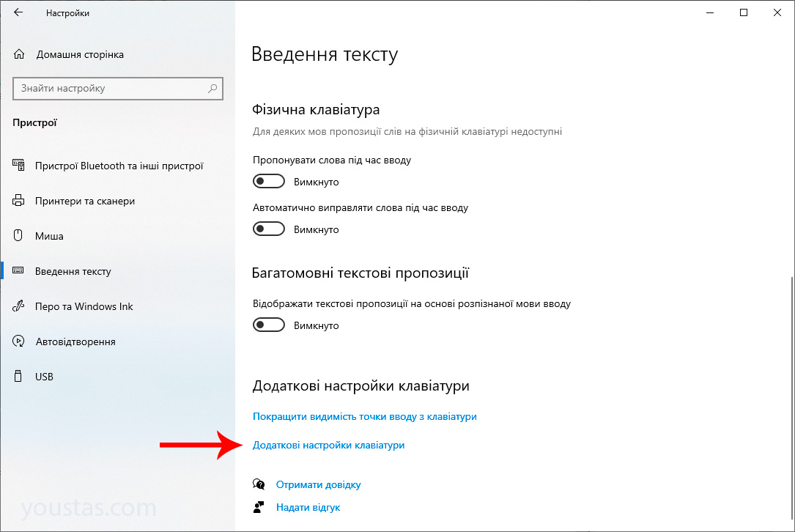Toggle Автоматично виправляти слова під час вводу
The height and width of the screenshot is (532, 795).
[x=269, y=229]
